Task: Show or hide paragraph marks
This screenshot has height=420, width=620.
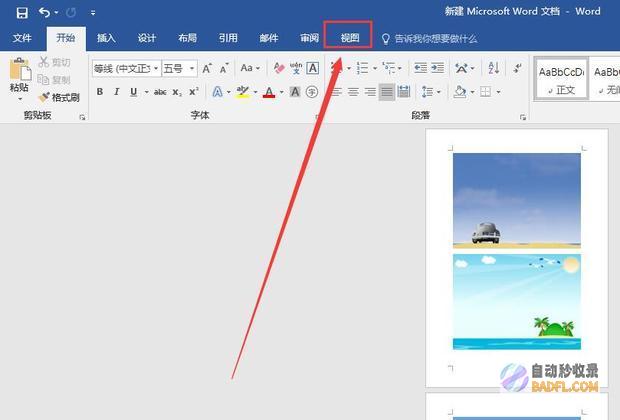Action: [x=518, y=68]
